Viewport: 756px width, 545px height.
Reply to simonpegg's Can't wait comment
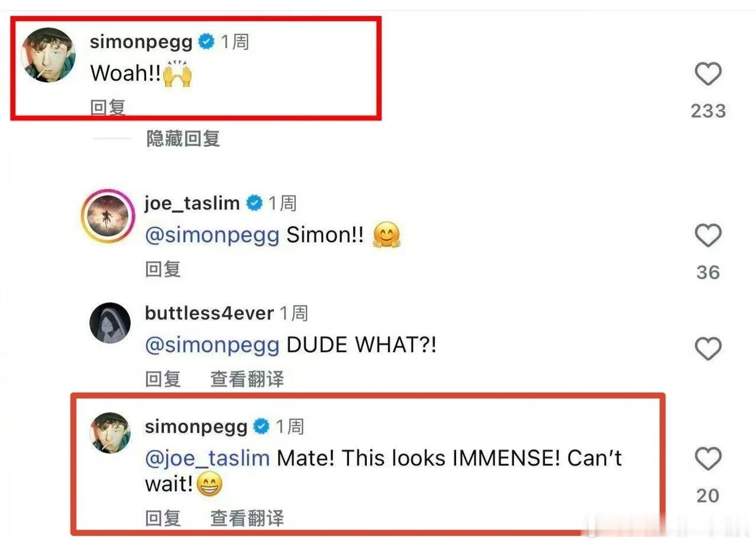coord(163,518)
